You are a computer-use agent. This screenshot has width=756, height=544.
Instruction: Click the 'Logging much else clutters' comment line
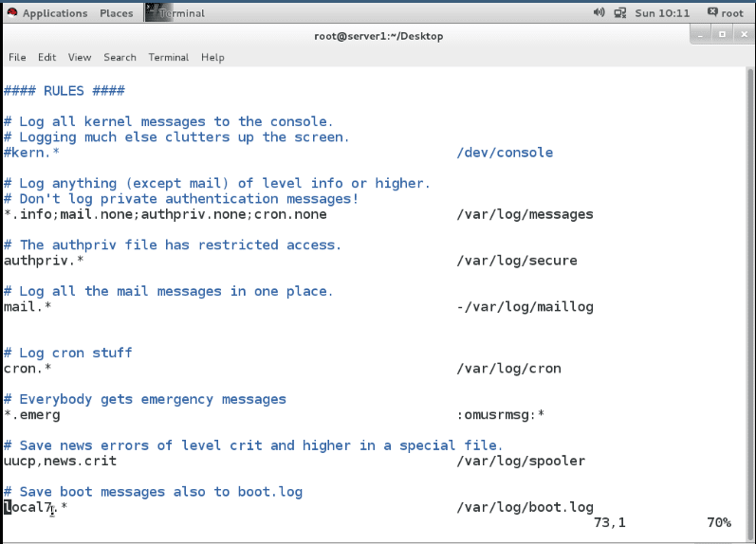176,137
